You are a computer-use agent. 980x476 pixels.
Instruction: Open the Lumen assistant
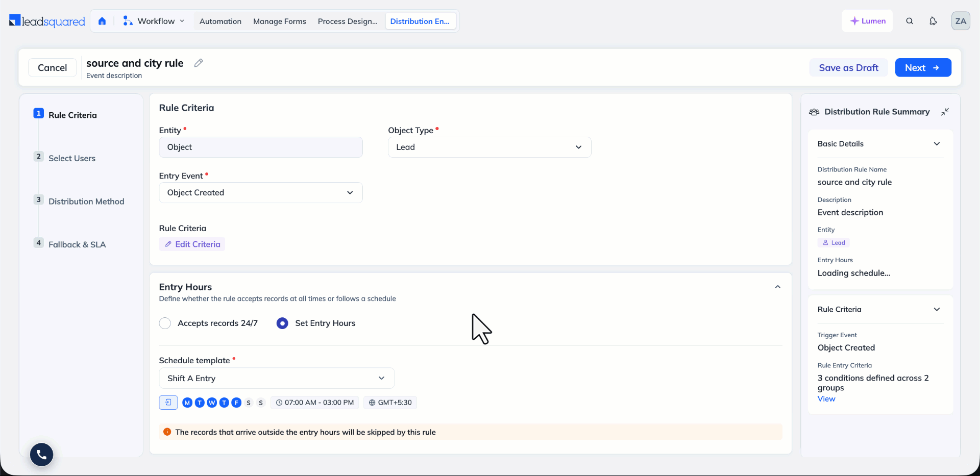coord(867,21)
